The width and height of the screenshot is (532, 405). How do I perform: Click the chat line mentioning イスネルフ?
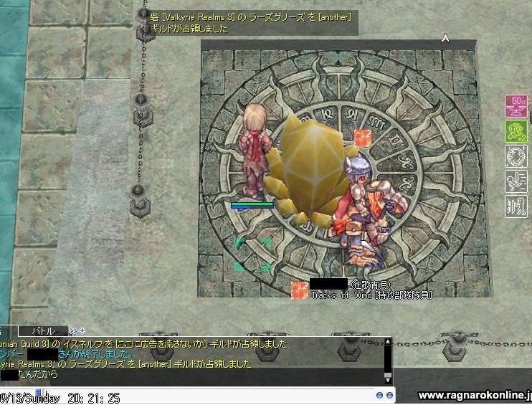click(x=143, y=344)
